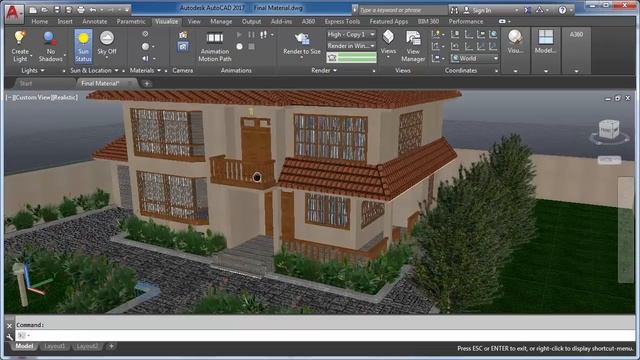Open the World UCS dropdown

pos(475,58)
